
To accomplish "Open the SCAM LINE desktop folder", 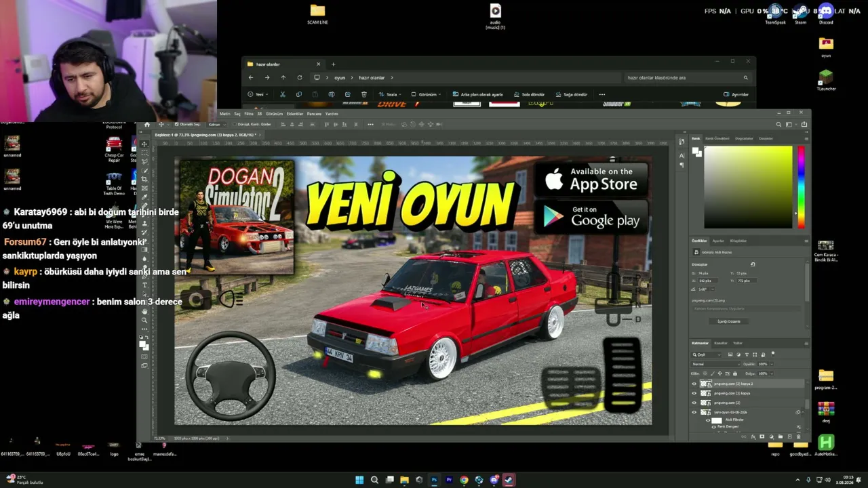I will (x=317, y=14).
